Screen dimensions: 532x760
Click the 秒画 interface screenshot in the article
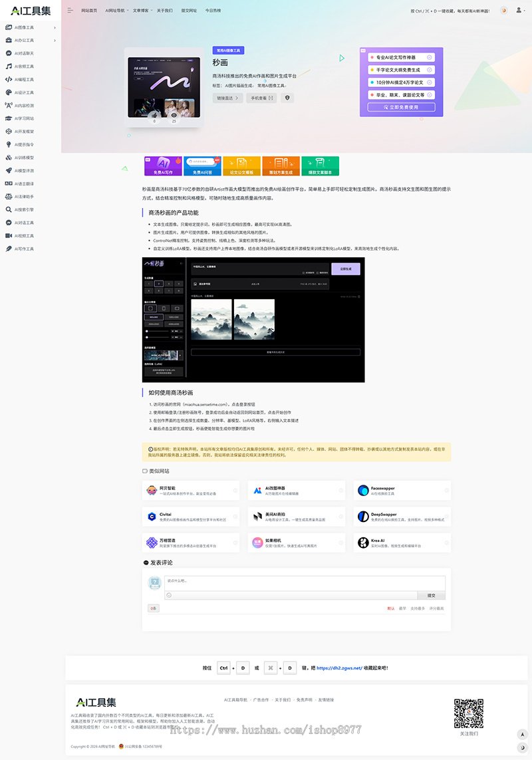click(x=253, y=320)
